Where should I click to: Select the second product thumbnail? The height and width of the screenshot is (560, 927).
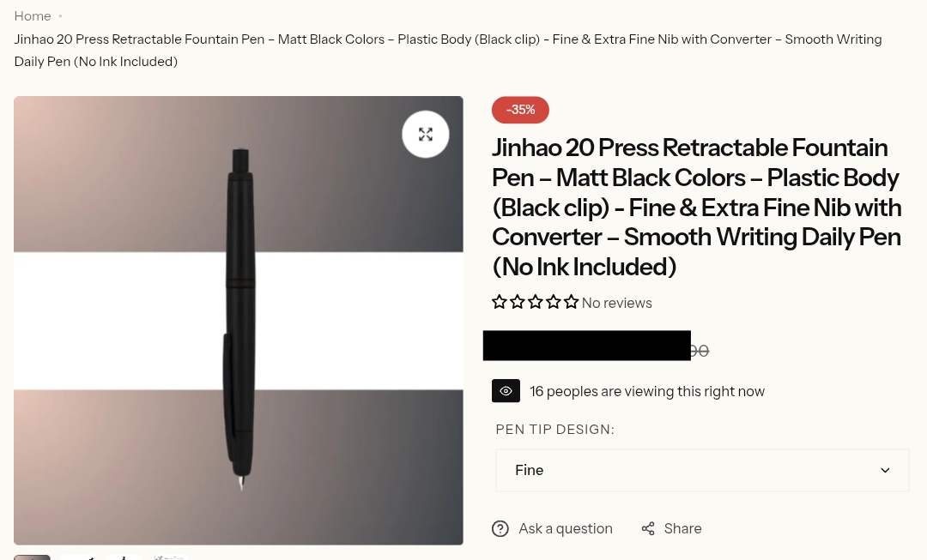pyautogui.click(x=78, y=557)
